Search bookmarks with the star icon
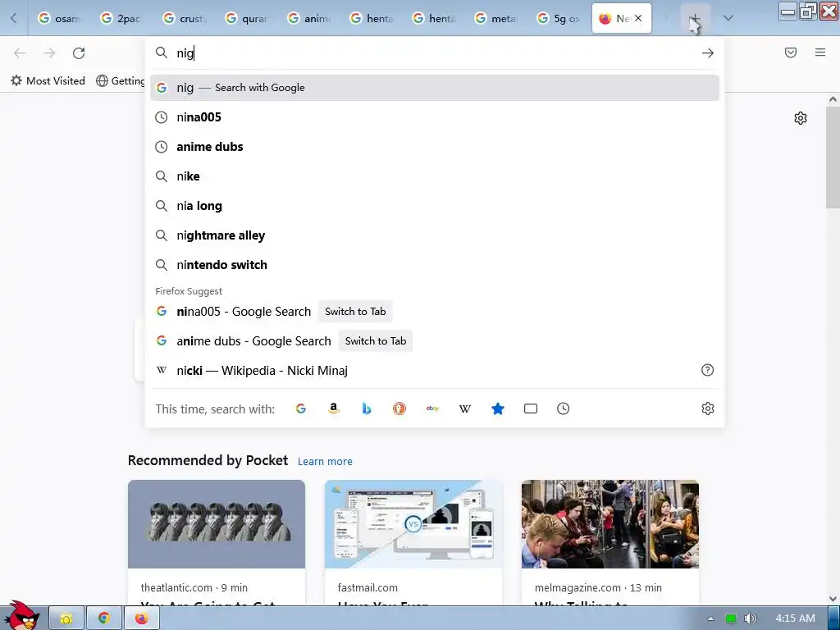The width and height of the screenshot is (840, 630). click(x=498, y=409)
